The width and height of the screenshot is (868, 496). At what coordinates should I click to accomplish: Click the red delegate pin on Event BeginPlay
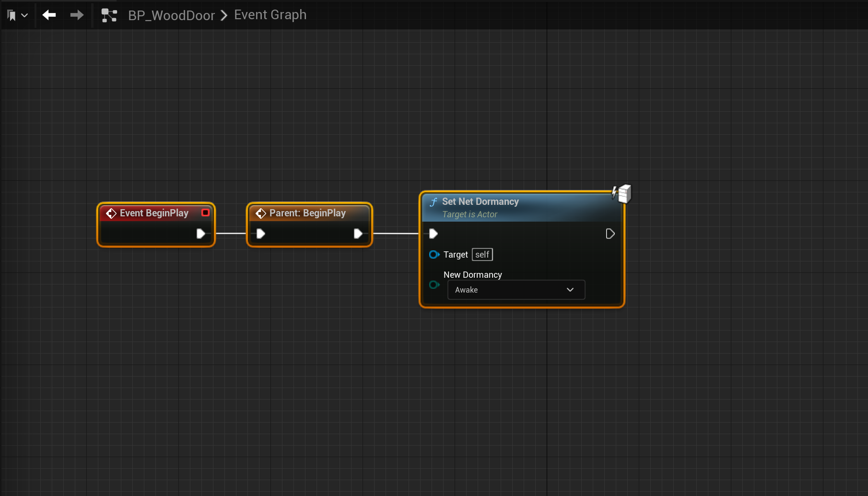[x=205, y=213]
